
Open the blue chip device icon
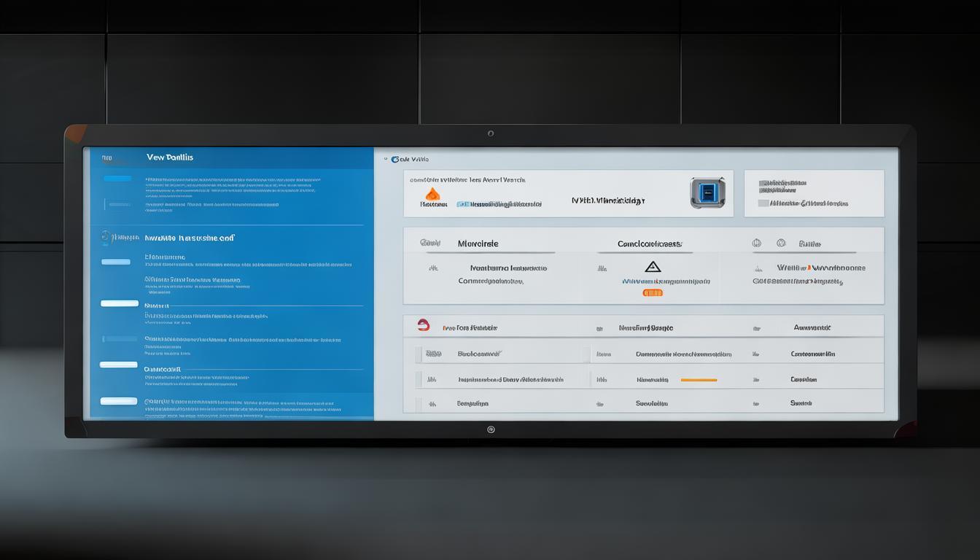tap(707, 192)
